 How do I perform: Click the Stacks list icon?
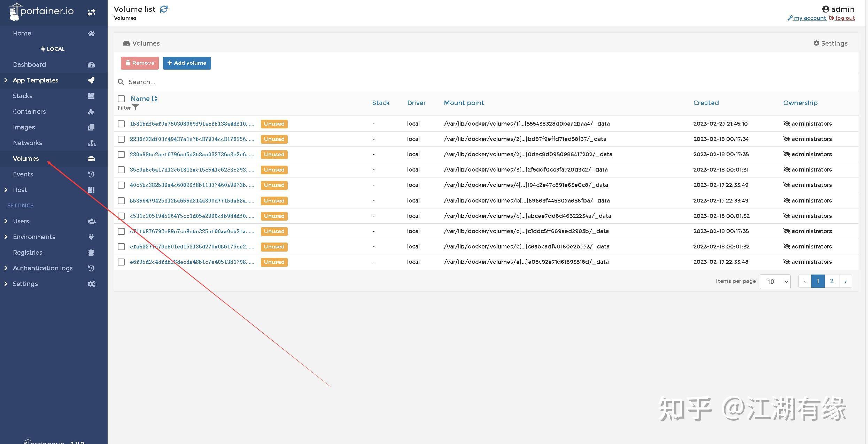[91, 96]
